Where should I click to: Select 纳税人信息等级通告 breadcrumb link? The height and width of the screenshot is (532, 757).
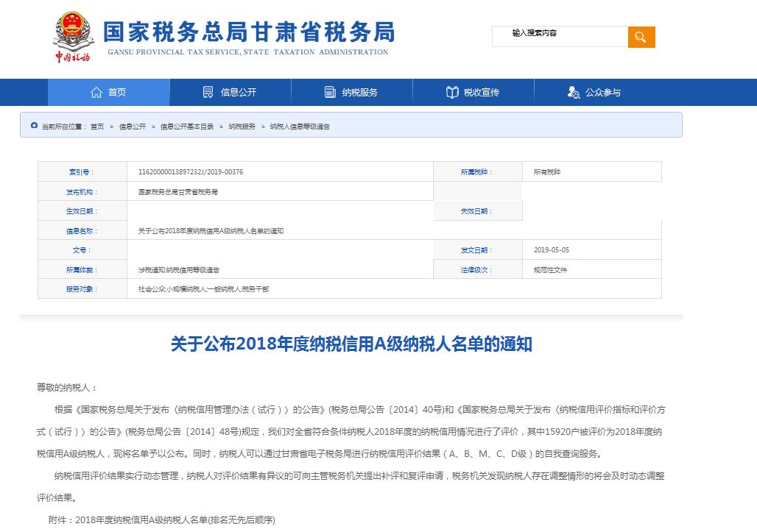300,127
